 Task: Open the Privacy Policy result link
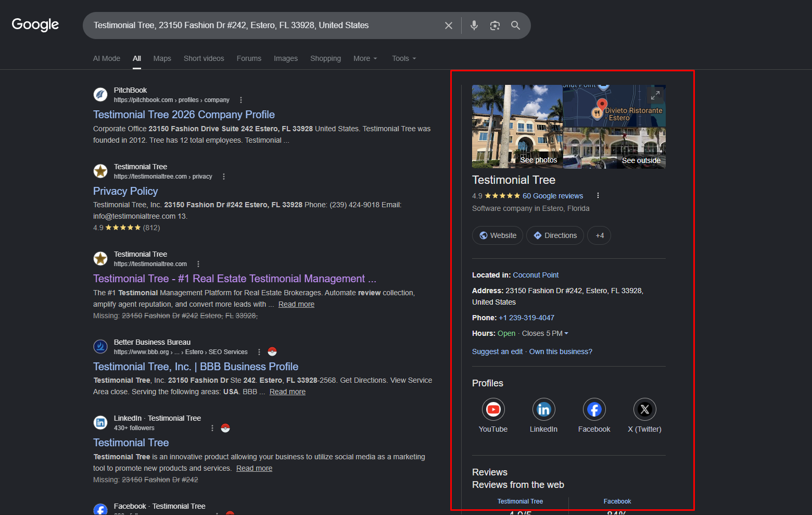point(125,191)
